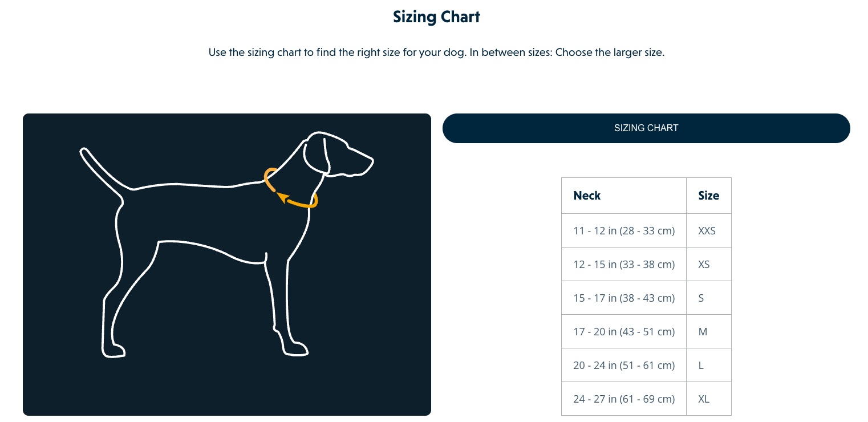The image size is (868, 422).
Task: Select the Neck column header
Action: [587, 196]
